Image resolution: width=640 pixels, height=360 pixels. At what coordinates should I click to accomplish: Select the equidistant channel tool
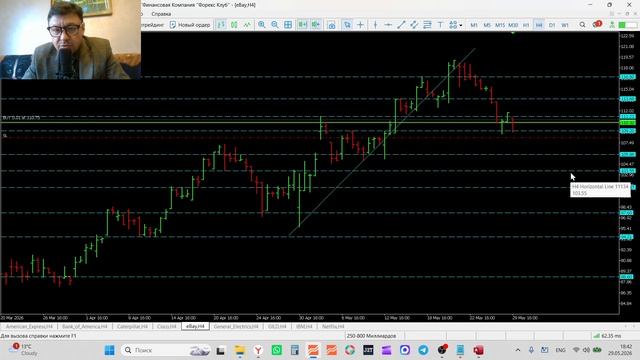coord(414,25)
